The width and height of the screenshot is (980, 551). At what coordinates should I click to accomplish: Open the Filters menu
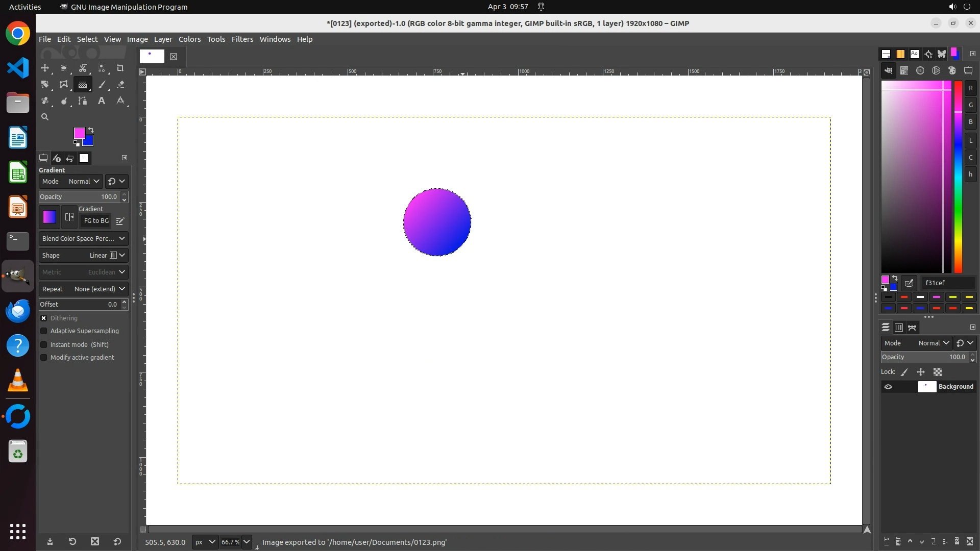pyautogui.click(x=242, y=39)
